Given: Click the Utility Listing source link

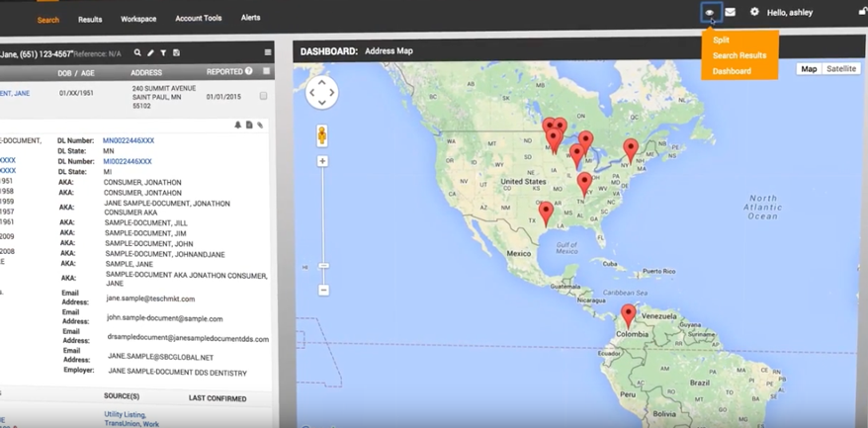Looking at the screenshot, I should 125,415.
